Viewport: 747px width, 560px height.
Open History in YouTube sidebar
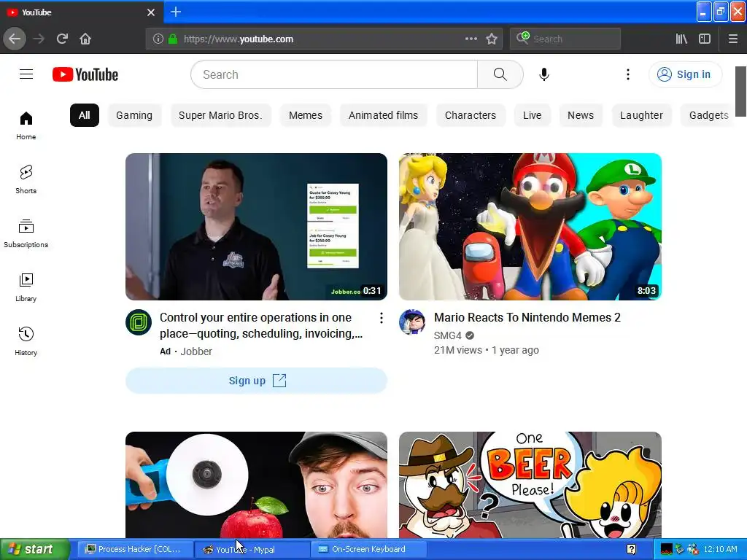(x=26, y=341)
